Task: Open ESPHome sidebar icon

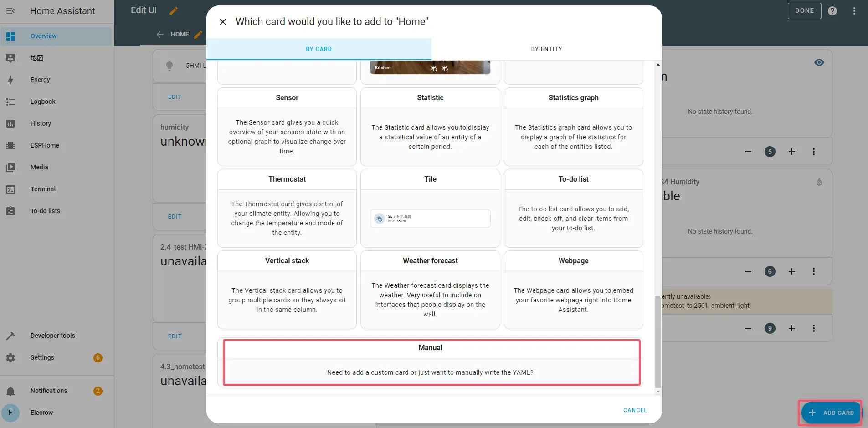Action: pos(10,146)
